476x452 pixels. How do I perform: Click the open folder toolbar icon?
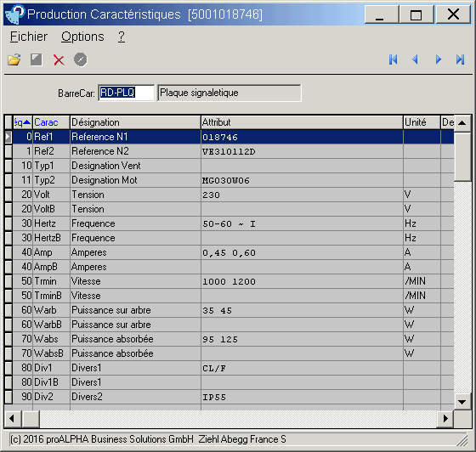click(14, 59)
